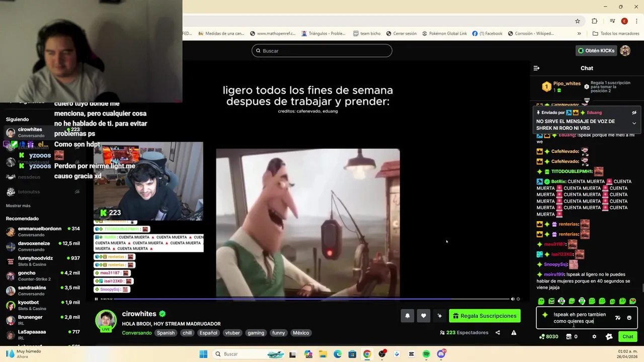
Task: Open the user profile avatar menu
Action: (x=625, y=51)
